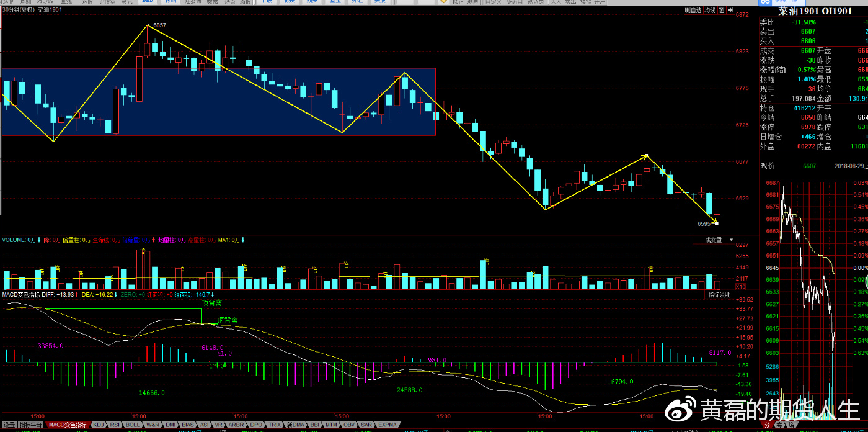
Task: Switch to the DPO indicator tab
Action: (x=257, y=425)
